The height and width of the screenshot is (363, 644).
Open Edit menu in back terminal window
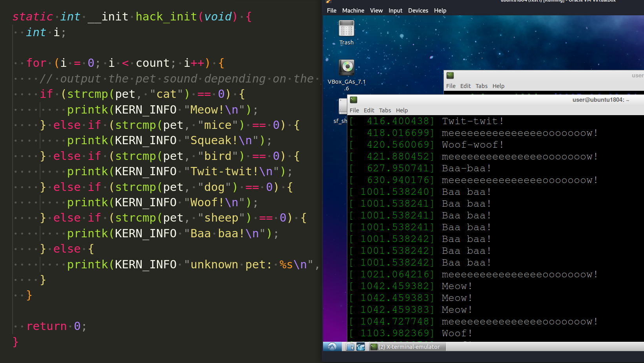[465, 86]
